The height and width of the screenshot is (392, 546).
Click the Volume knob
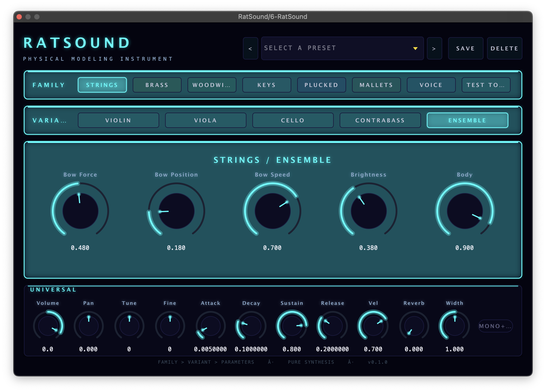pos(48,326)
